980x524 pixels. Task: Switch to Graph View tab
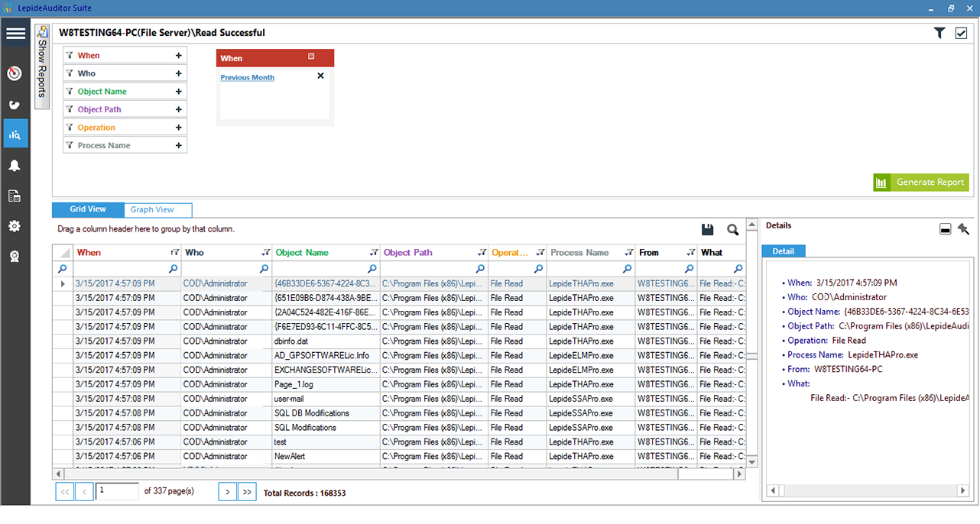(x=158, y=210)
